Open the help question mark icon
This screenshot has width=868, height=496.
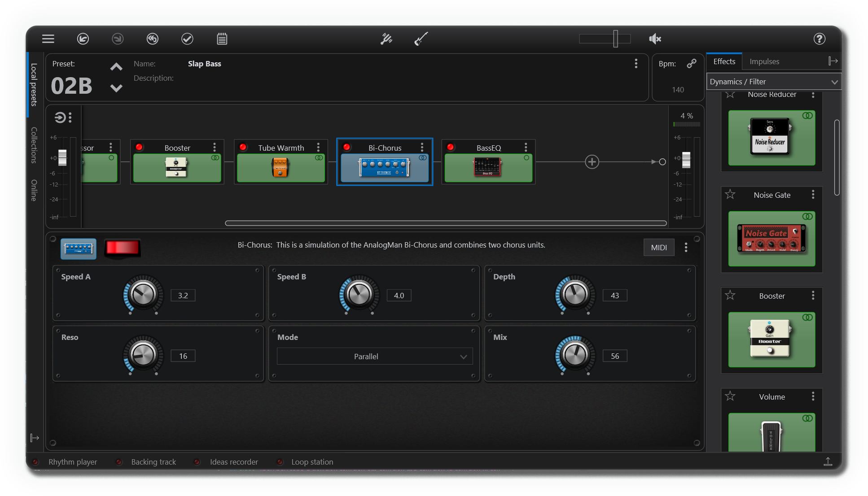819,39
